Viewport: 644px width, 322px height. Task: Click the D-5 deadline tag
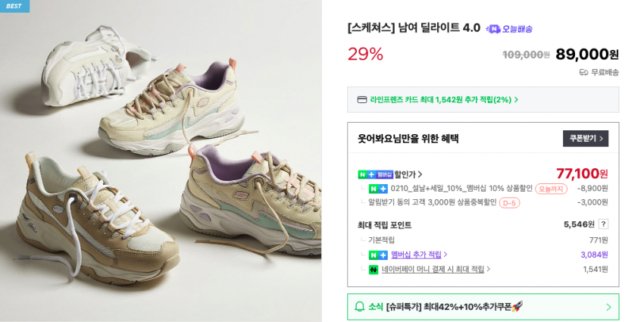tap(509, 203)
